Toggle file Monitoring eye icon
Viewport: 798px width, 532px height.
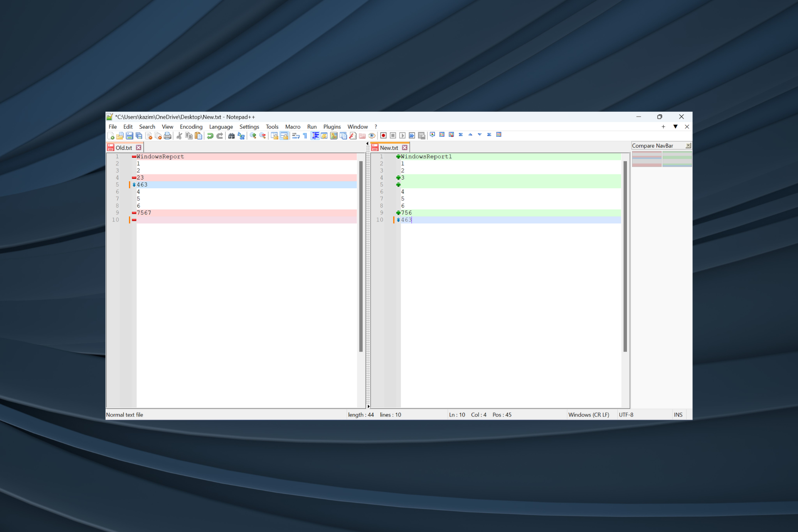click(372, 135)
